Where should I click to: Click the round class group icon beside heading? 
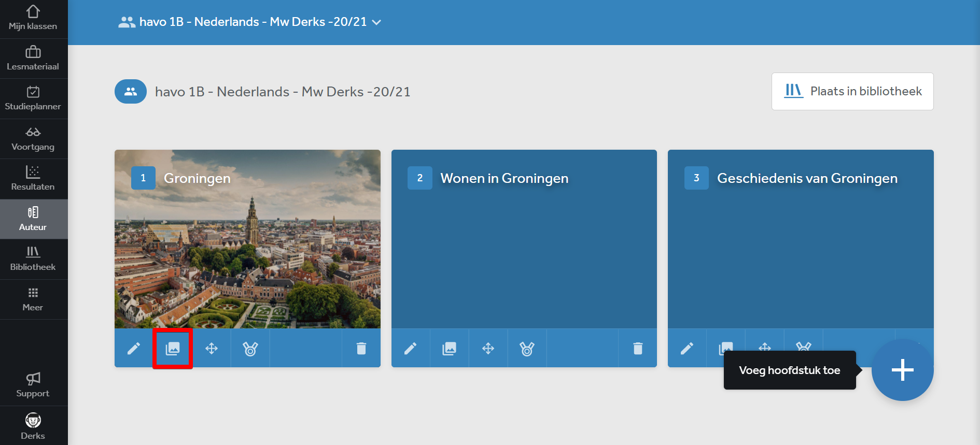[131, 92]
